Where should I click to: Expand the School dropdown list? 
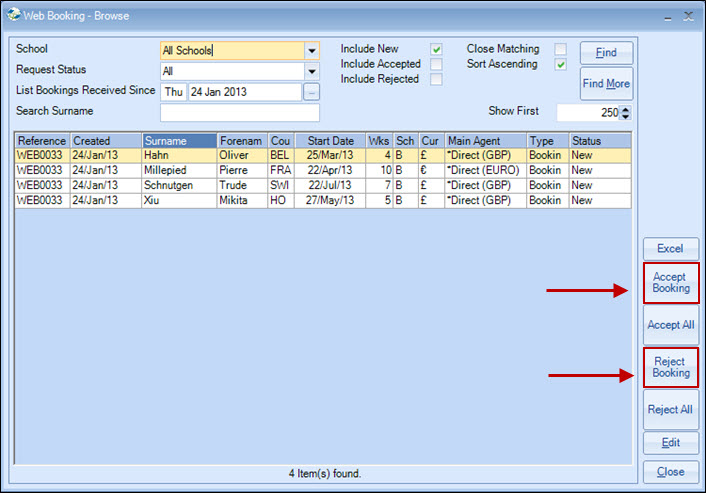click(x=311, y=51)
